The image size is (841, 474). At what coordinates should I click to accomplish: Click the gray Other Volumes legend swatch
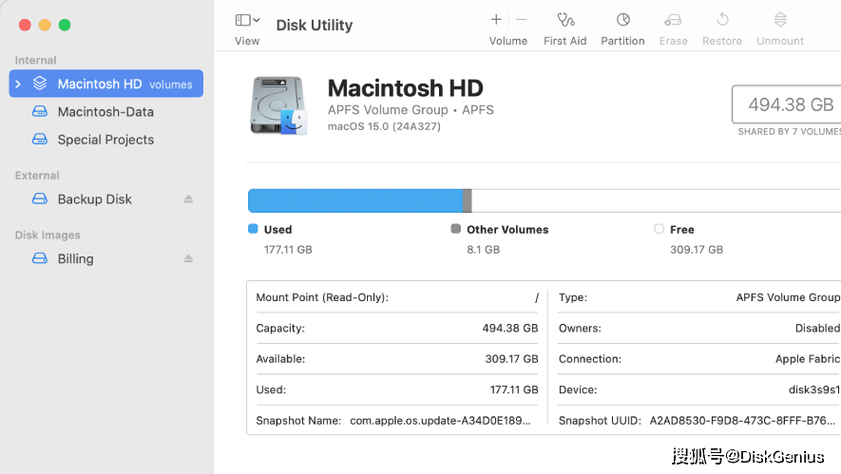(456, 229)
